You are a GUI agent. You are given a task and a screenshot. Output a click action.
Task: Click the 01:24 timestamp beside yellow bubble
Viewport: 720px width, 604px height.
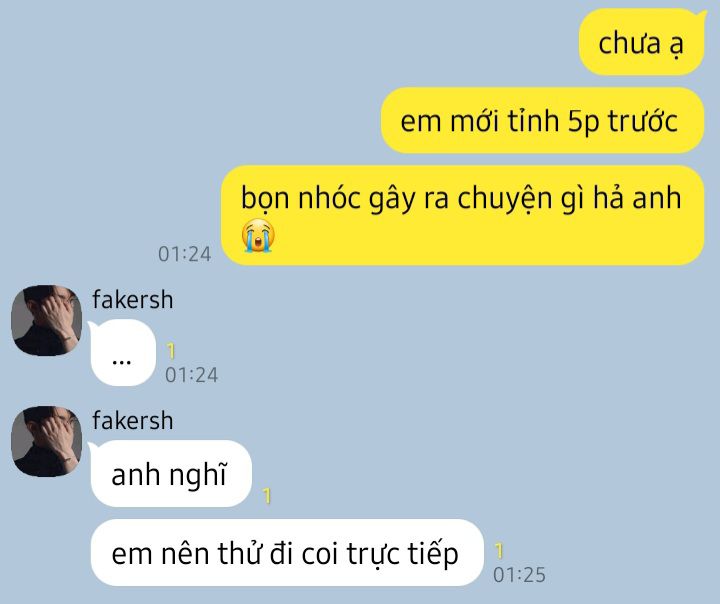click(x=185, y=254)
